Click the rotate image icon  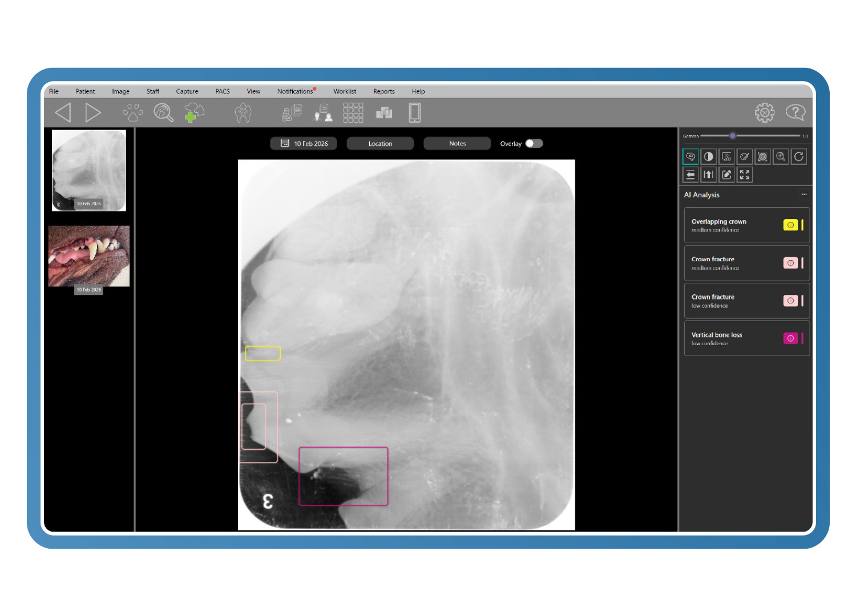(x=798, y=156)
